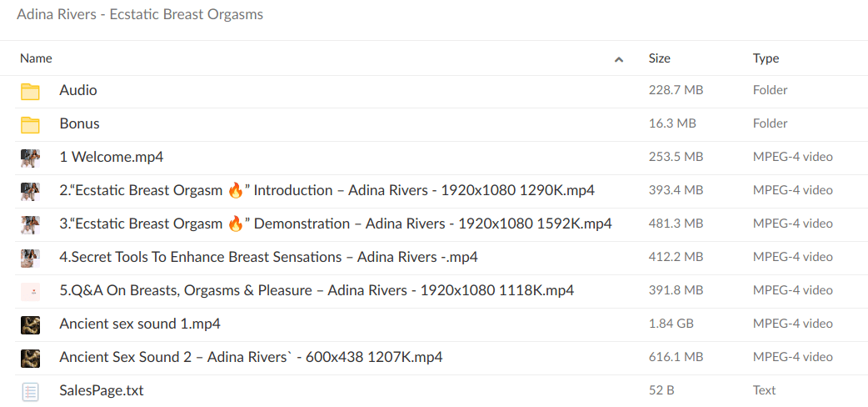The width and height of the screenshot is (868, 407).
Task: Select the 1.84 GB size cell
Action: (x=671, y=324)
